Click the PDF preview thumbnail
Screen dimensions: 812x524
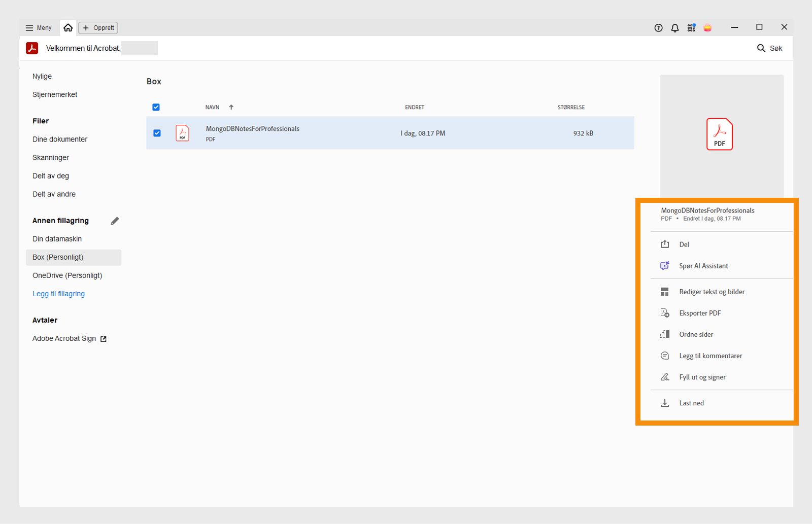pos(719,134)
